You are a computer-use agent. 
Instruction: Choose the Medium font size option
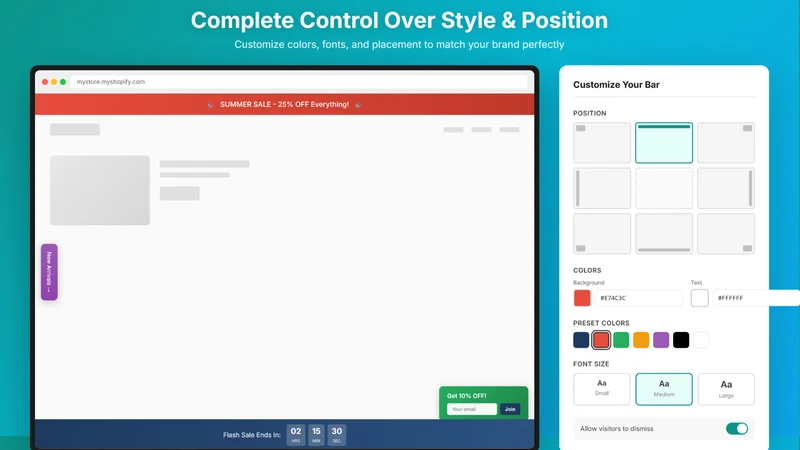pyautogui.click(x=664, y=389)
